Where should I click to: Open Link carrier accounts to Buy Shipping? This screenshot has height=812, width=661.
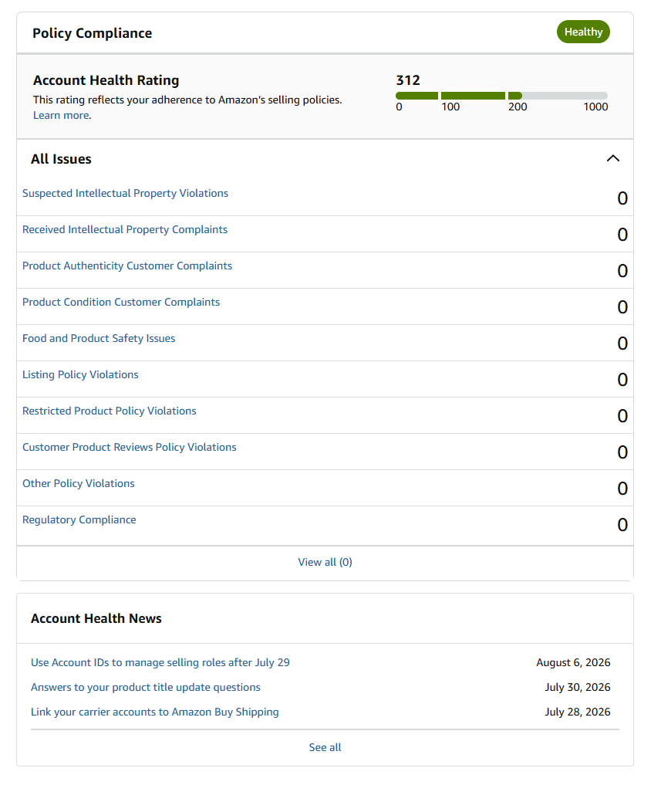point(155,712)
